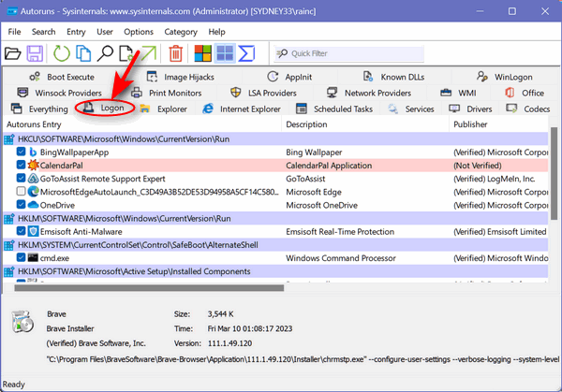Viewport: 562px width, 392px height.
Task: Select the HKLM SafeBoot AlternateShell key row
Action: pyautogui.click(x=275, y=245)
